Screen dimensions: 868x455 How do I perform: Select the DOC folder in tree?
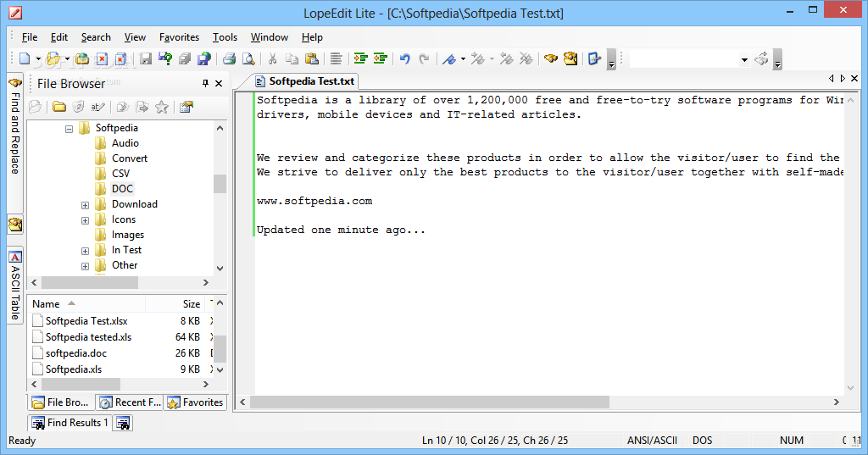tap(122, 189)
